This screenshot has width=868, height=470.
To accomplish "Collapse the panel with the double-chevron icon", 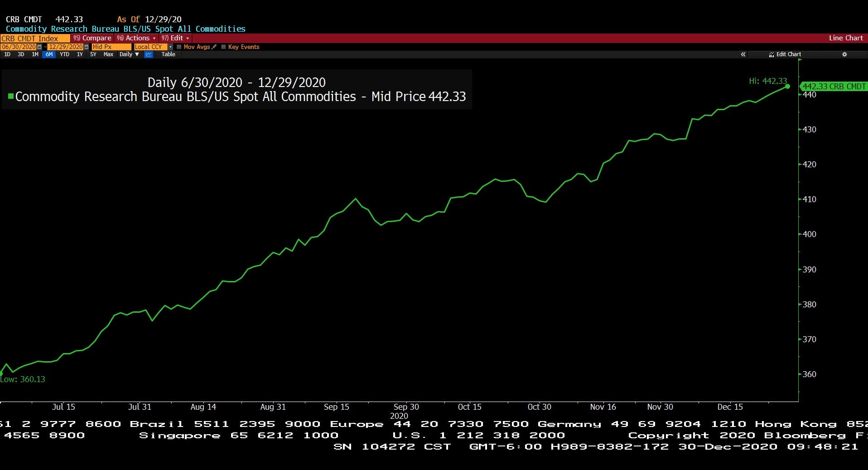I will [x=743, y=54].
